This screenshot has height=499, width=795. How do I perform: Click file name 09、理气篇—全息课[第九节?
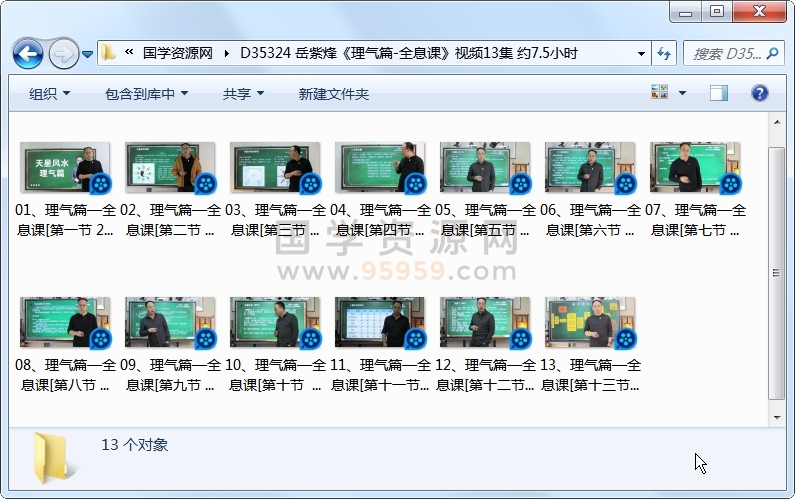(x=170, y=375)
